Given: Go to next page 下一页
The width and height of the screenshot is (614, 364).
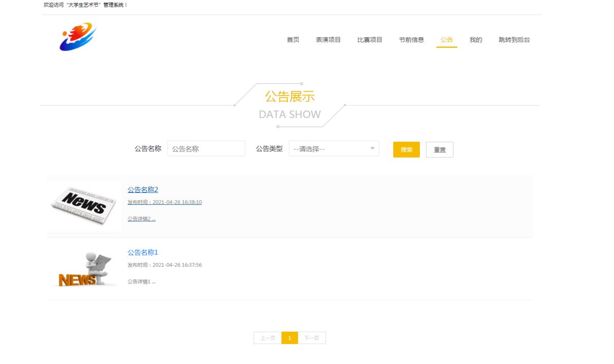Looking at the screenshot, I should tap(312, 338).
